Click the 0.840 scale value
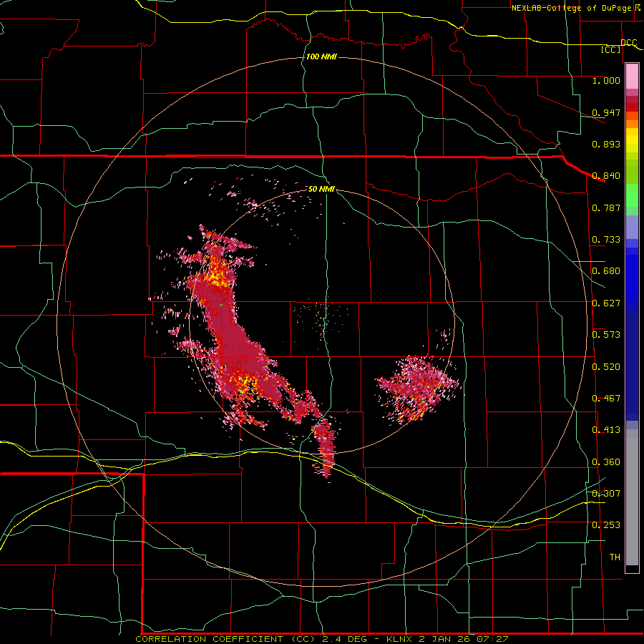644x644 pixels. pyautogui.click(x=606, y=176)
